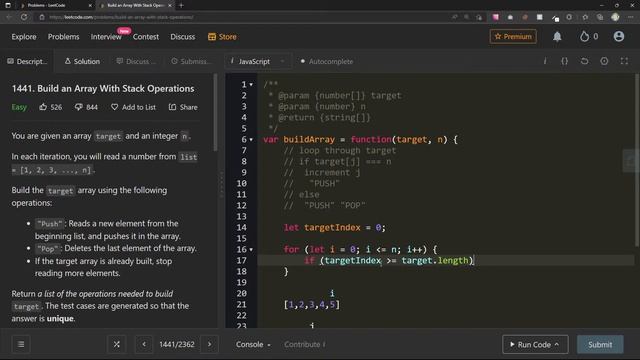Collapse the comment block at line 1

coord(251,84)
